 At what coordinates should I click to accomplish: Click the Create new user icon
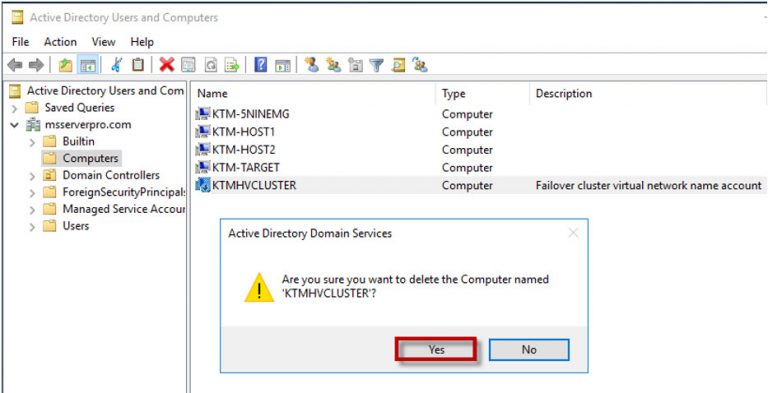pyautogui.click(x=312, y=64)
